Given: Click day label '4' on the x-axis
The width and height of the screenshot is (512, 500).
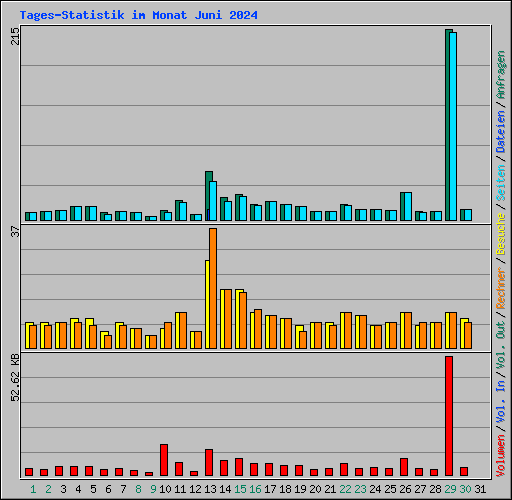Looking at the screenshot, I should pos(78,489).
